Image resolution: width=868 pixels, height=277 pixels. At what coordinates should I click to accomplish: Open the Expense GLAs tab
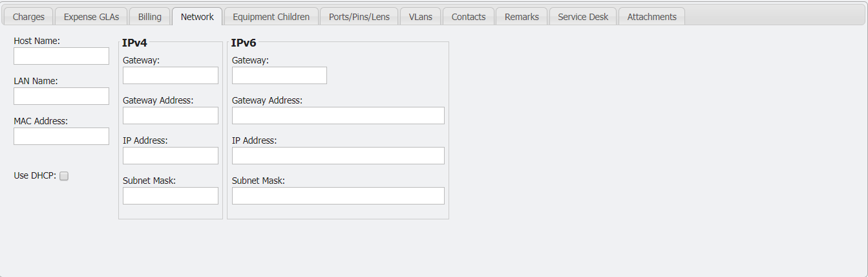tap(91, 17)
